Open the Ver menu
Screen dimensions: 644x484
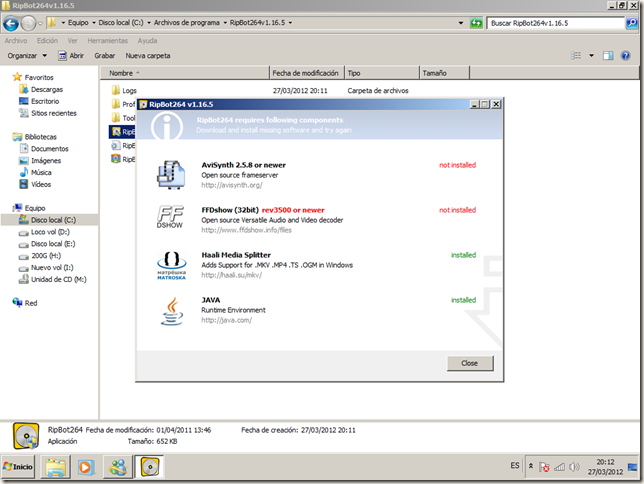tap(72, 41)
